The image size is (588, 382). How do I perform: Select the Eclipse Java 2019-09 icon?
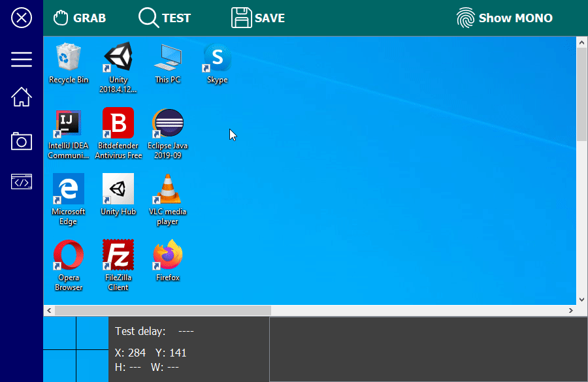point(168,135)
